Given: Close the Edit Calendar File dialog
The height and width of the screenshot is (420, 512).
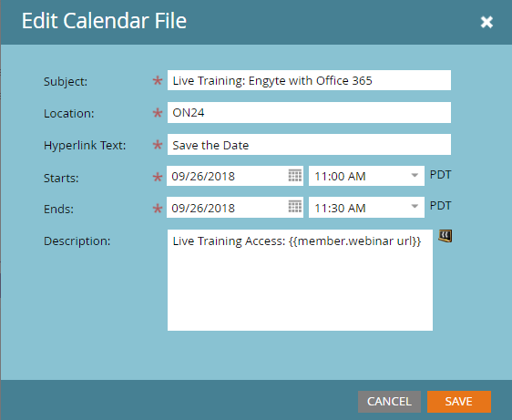Looking at the screenshot, I should point(486,22).
